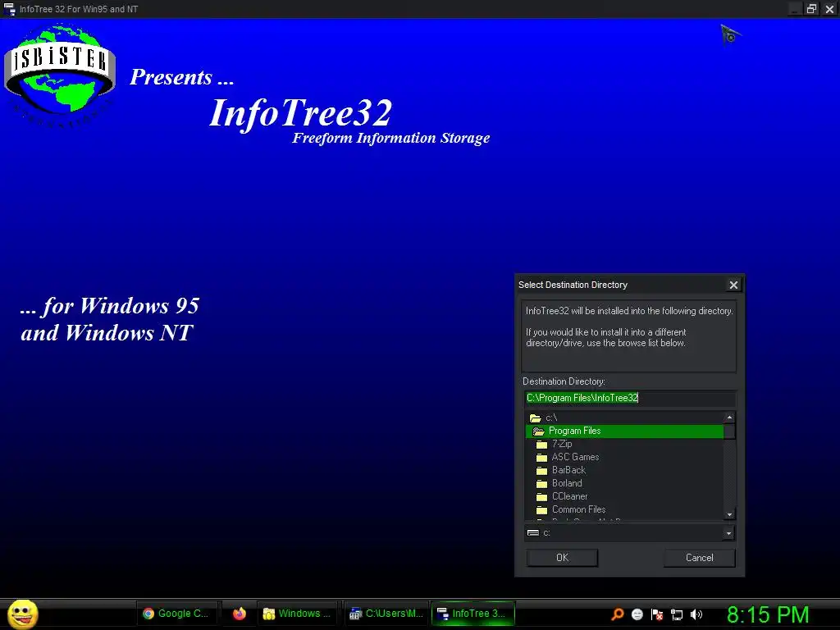
Task: Click the orange search tray icon
Action: point(617,614)
